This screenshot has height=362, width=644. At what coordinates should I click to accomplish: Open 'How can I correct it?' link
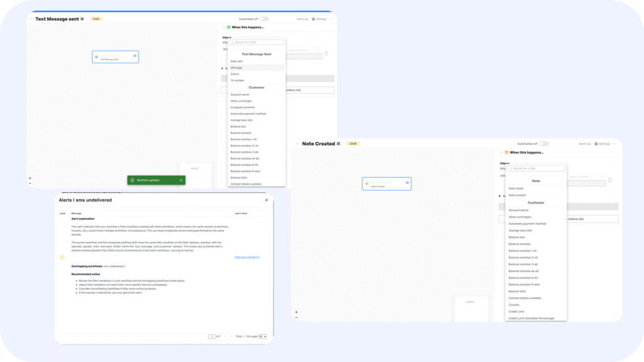(247, 257)
